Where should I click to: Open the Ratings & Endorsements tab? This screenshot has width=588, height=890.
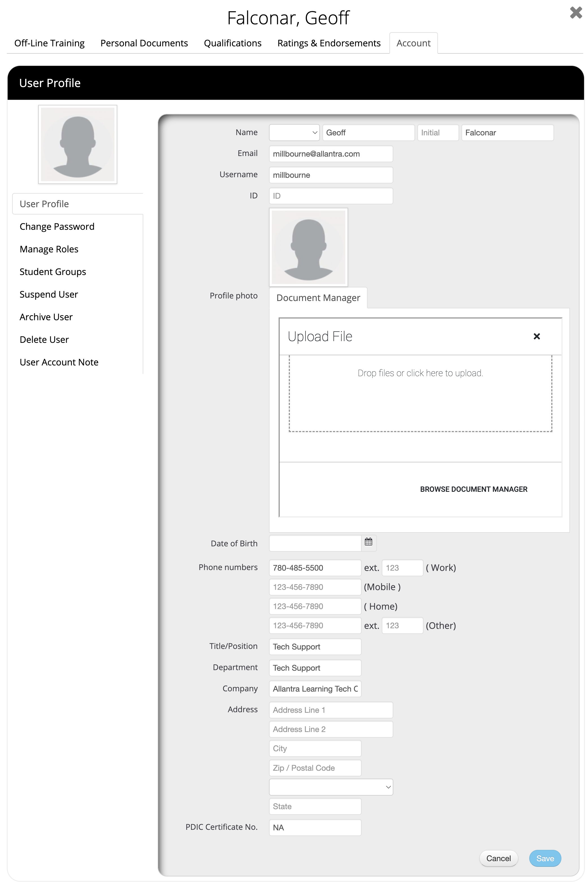[329, 44]
